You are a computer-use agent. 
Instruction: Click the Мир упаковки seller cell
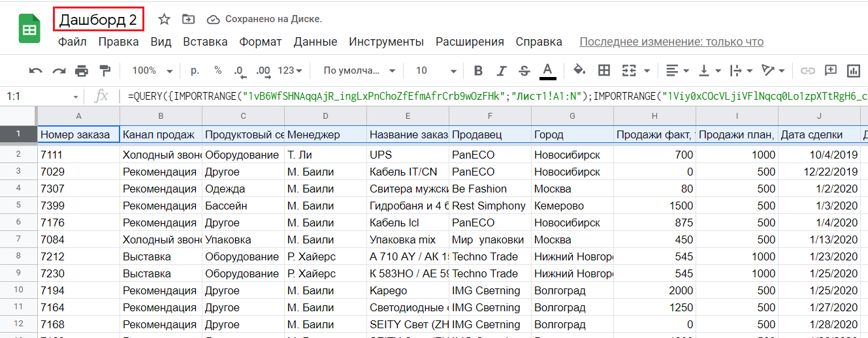(x=490, y=239)
